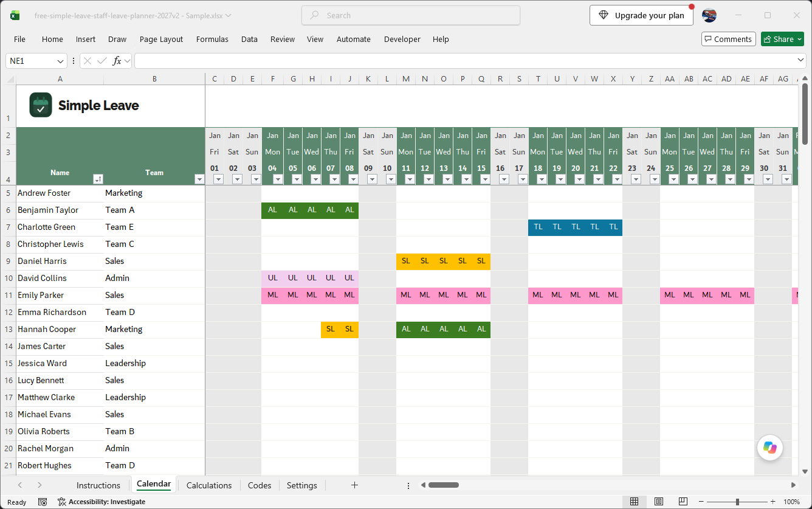The height and width of the screenshot is (509, 812).
Task: Click the formula bar cancel X icon
Action: [88, 61]
